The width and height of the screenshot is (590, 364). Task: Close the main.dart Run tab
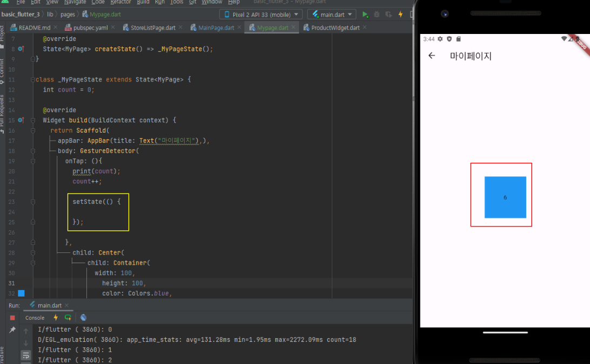[x=66, y=305]
